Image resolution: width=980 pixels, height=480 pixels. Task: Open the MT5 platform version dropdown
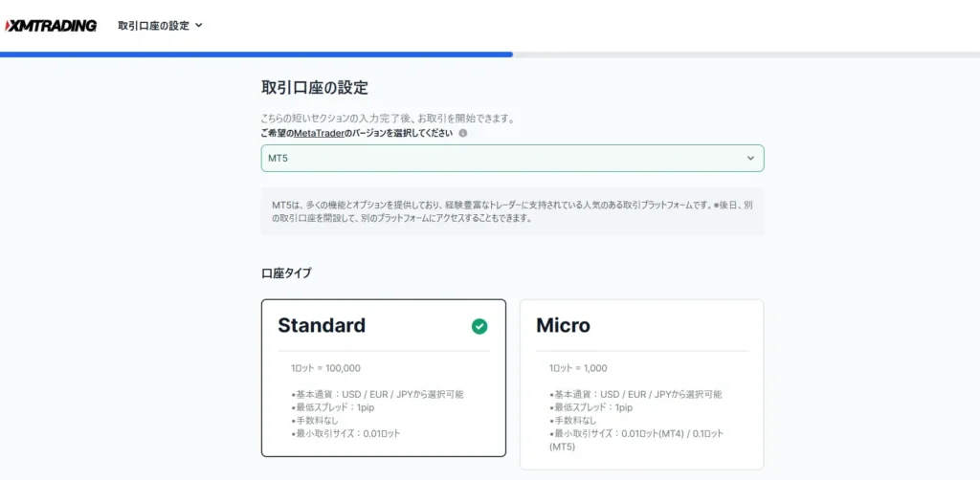pyautogui.click(x=512, y=158)
